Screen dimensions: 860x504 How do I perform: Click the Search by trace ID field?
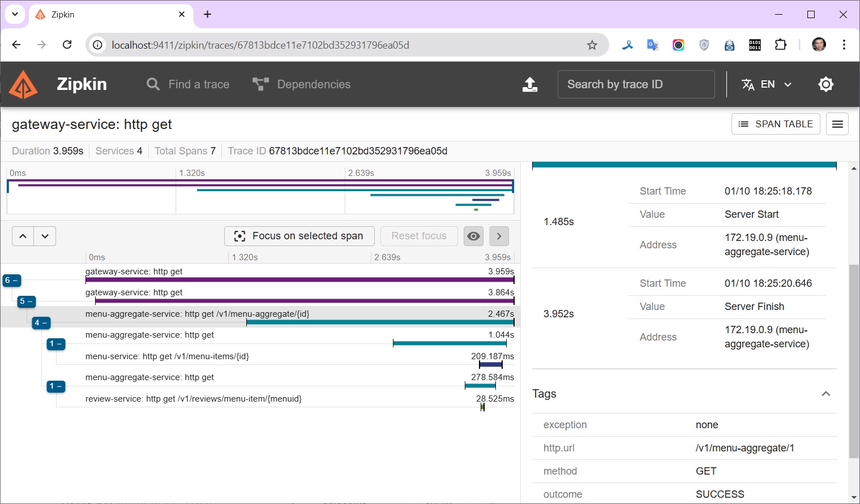[x=635, y=84]
